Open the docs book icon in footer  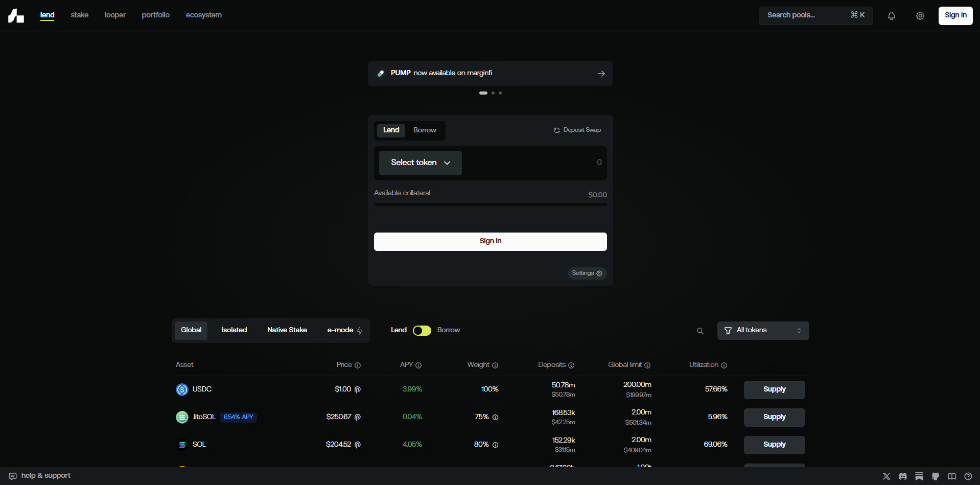pyautogui.click(x=952, y=476)
